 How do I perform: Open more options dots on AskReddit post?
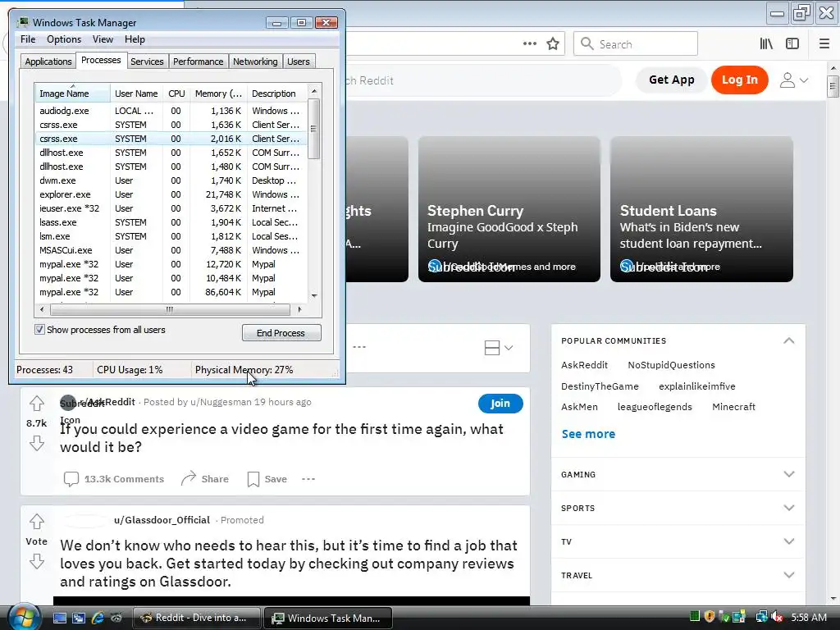pos(308,479)
